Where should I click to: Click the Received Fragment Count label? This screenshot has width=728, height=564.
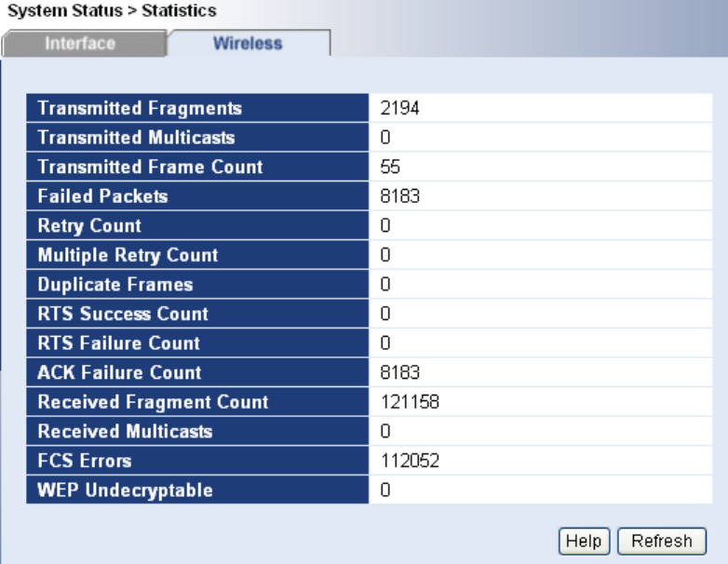click(153, 402)
